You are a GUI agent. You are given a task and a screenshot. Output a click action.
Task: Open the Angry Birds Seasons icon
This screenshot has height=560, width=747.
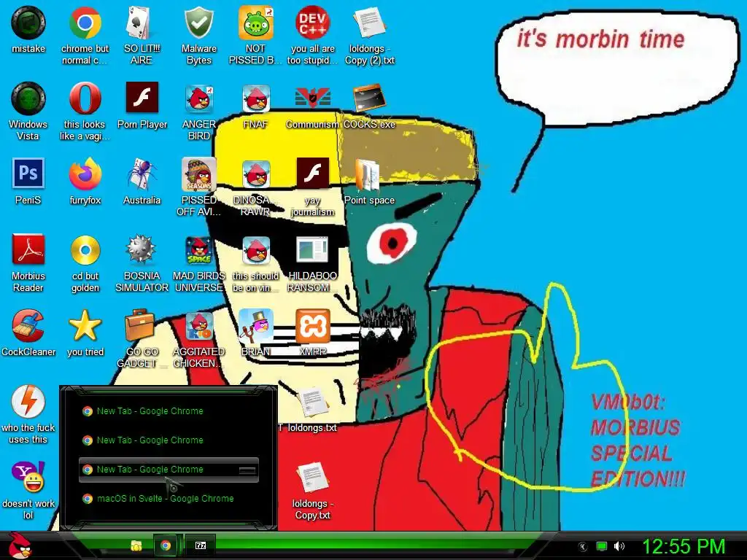[198, 174]
